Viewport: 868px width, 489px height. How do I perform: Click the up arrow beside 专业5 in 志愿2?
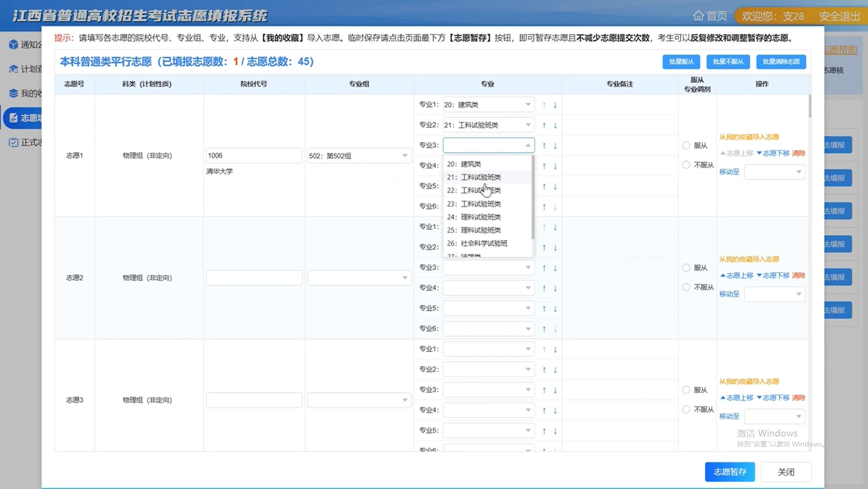544,309
